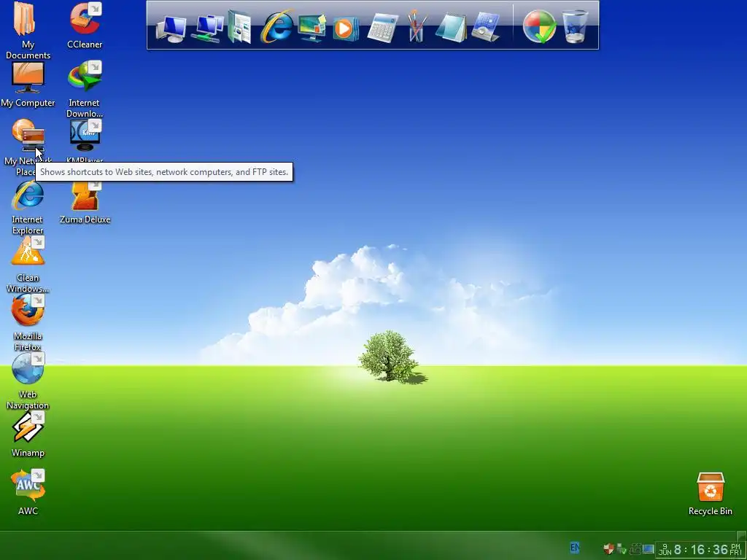Viewport: 747px width, 560px height.
Task: Open network connections icon in the dock
Action: point(207,28)
